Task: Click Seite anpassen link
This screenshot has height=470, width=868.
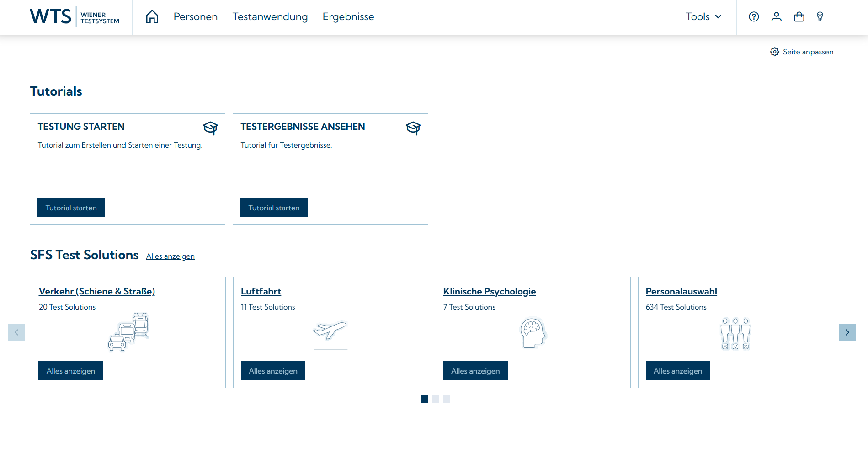Action: point(808,52)
